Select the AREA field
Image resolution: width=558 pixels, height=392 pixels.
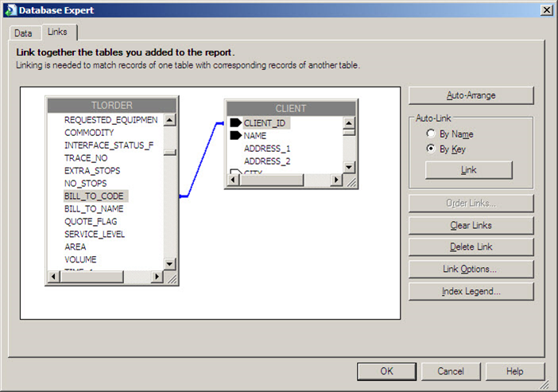(75, 246)
